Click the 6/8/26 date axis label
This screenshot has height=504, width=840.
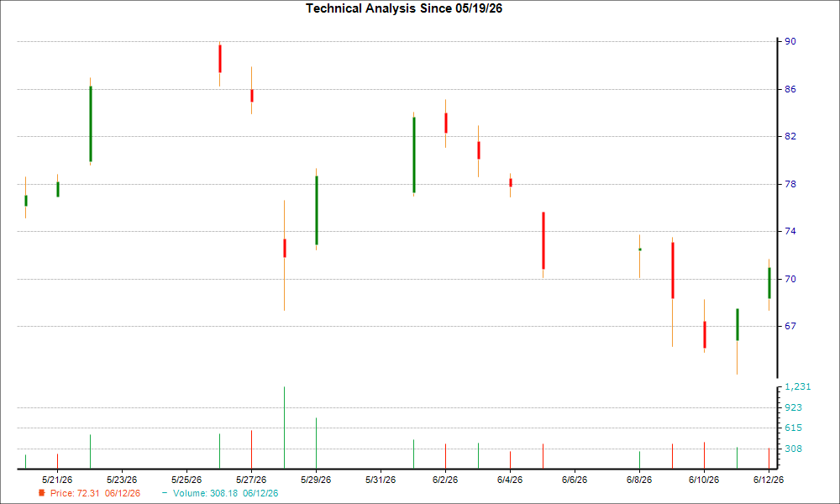[x=639, y=480]
